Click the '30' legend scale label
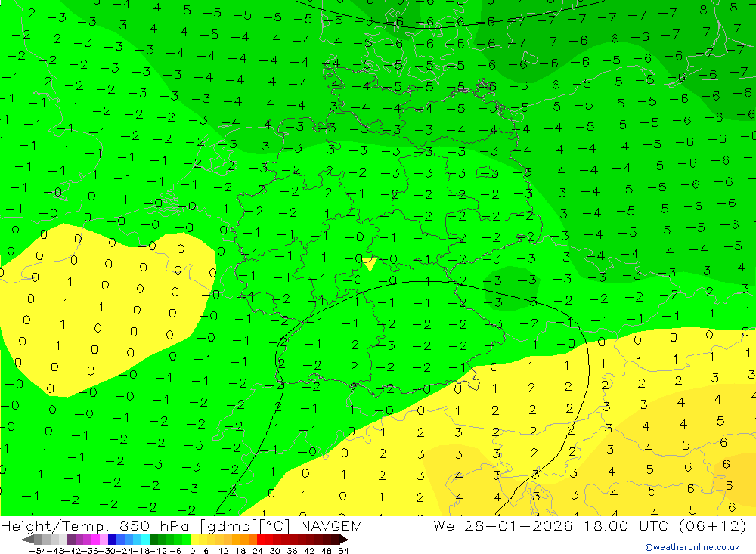756x554 pixels. tap(275, 551)
